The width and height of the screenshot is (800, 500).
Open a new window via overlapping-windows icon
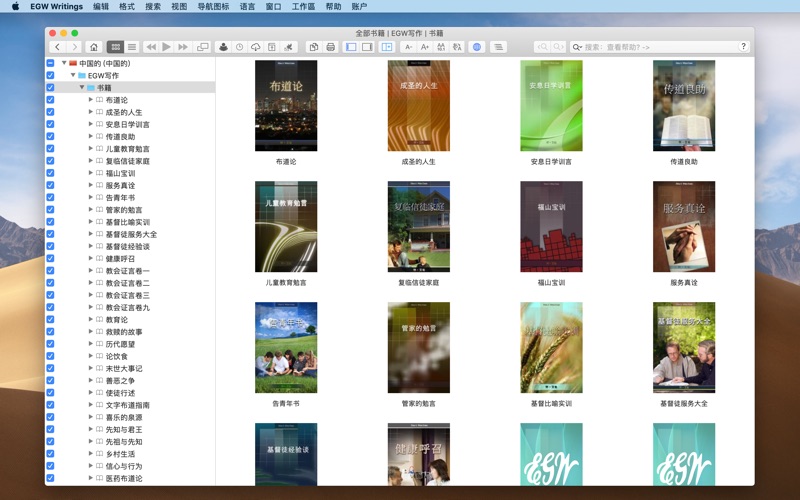203,47
